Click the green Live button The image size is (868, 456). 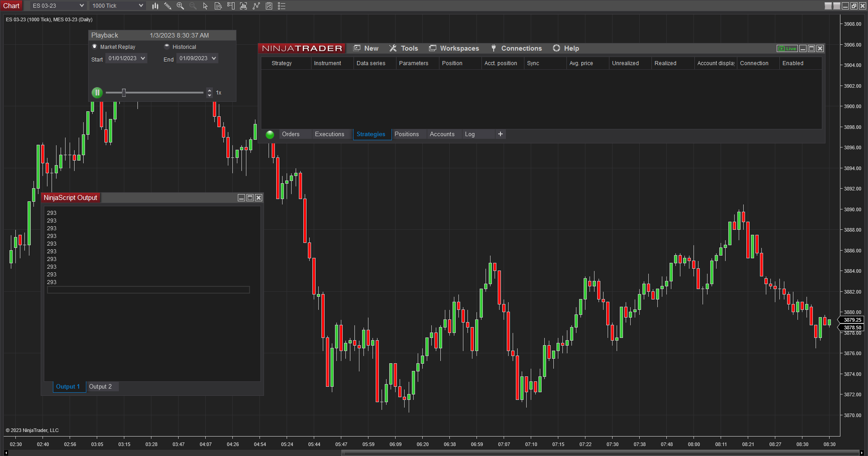pos(787,48)
